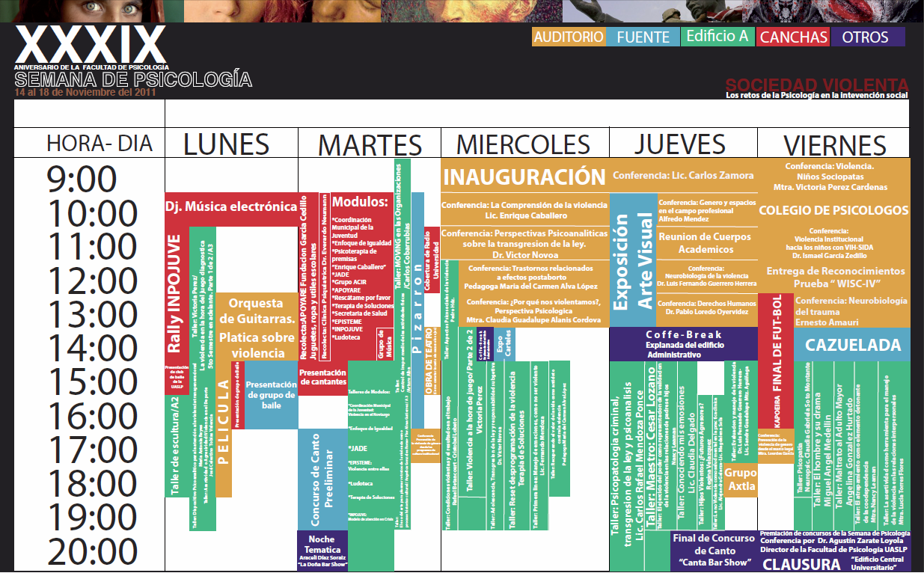Select Concurso de Canto Preeliminar block

322,479
